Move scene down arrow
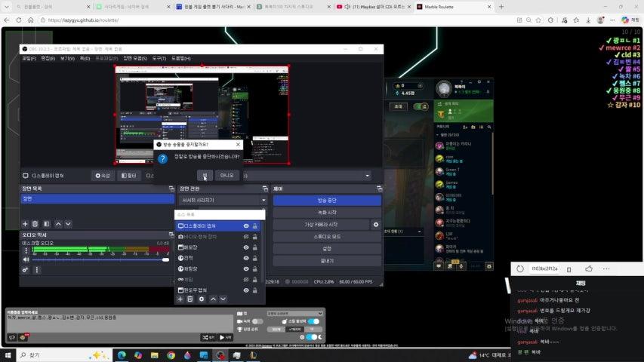The height and width of the screenshot is (362, 644). point(68,224)
